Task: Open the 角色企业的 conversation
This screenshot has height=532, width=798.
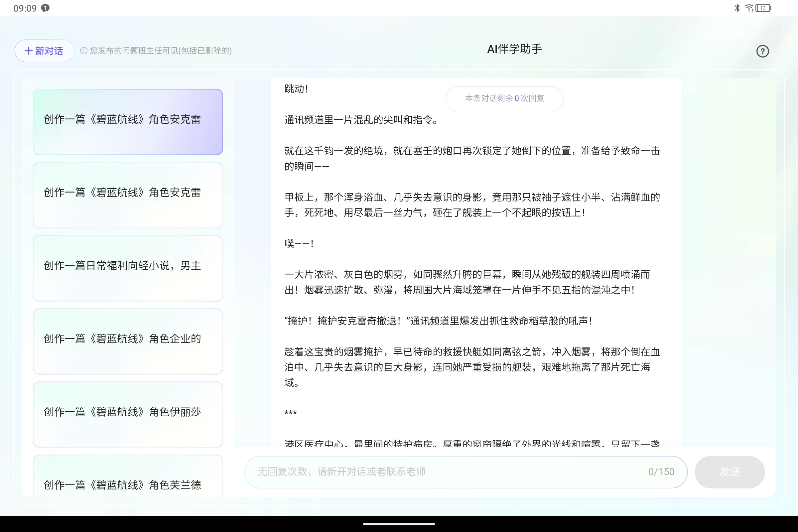Action: pyautogui.click(x=128, y=341)
